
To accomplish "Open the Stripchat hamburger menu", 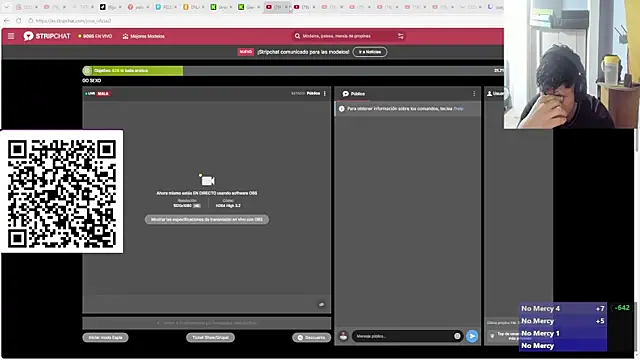I will pyautogui.click(x=11, y=36).
